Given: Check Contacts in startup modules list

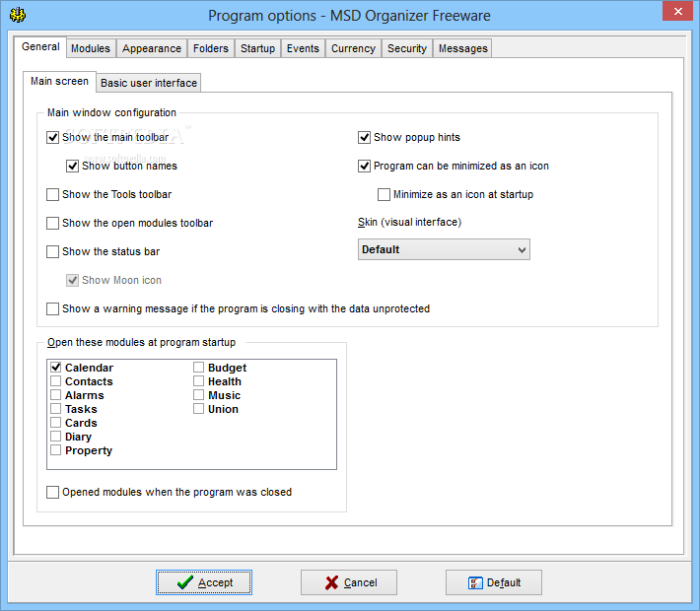Looking at the screenshot, I should (56, 381).
